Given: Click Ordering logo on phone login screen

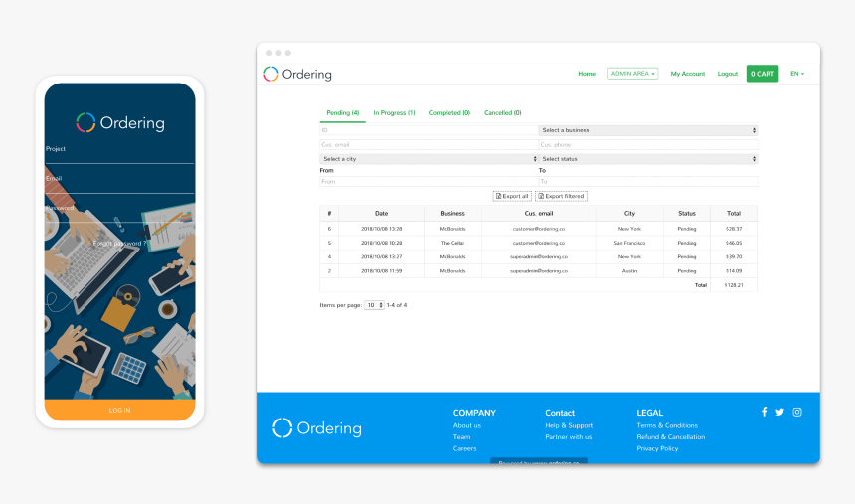Looking at the screenshot, I should tap(120, 122).
